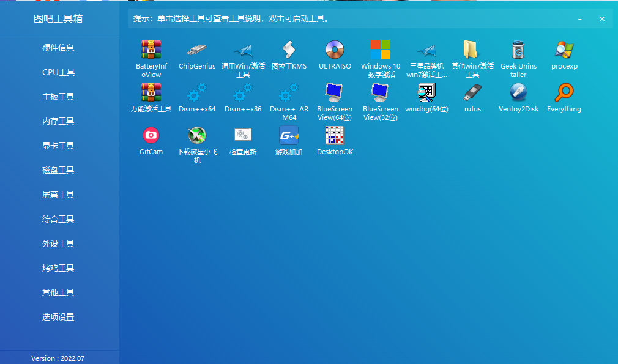Click the ULTRAISO disc icon

(x=335, y=50)
